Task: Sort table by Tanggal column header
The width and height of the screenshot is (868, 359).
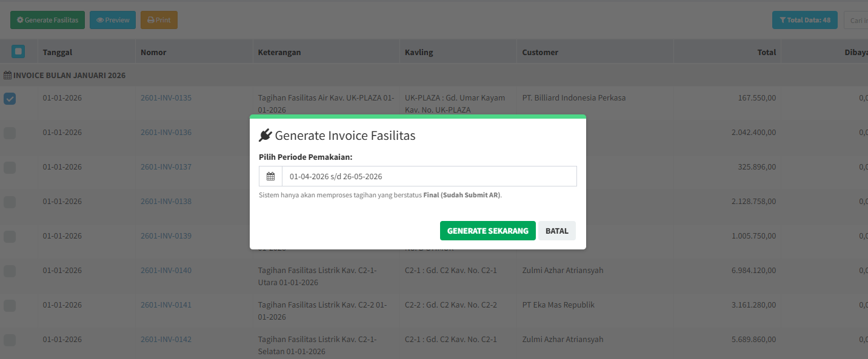Action: [58, 52]
